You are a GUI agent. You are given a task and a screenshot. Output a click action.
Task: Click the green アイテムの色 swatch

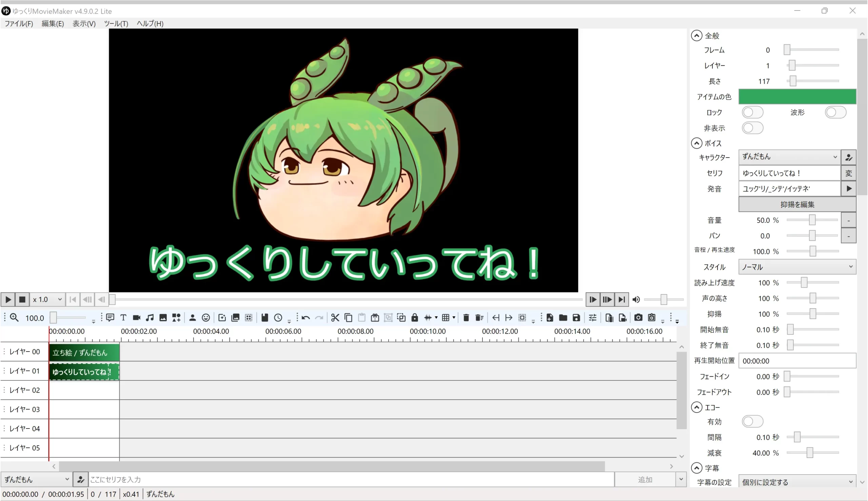point(797,96)
